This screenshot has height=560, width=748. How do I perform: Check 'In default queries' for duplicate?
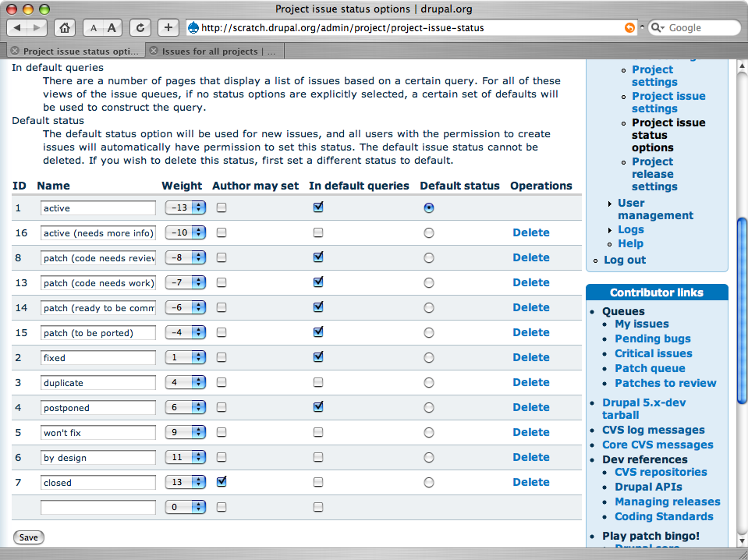[x=318, y=382]
